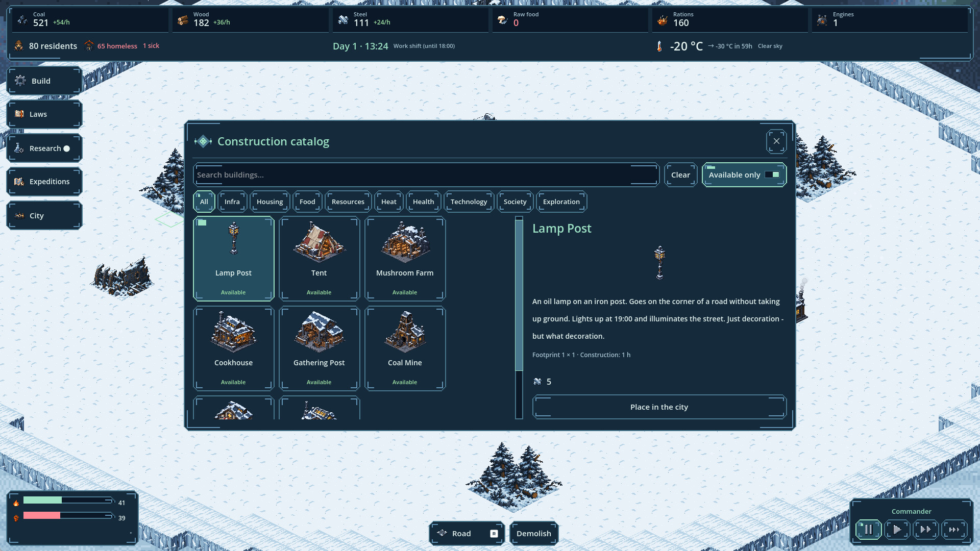Viewport: 980px width, 551px height.
Task: Open the Build menu
Action: 44,81
